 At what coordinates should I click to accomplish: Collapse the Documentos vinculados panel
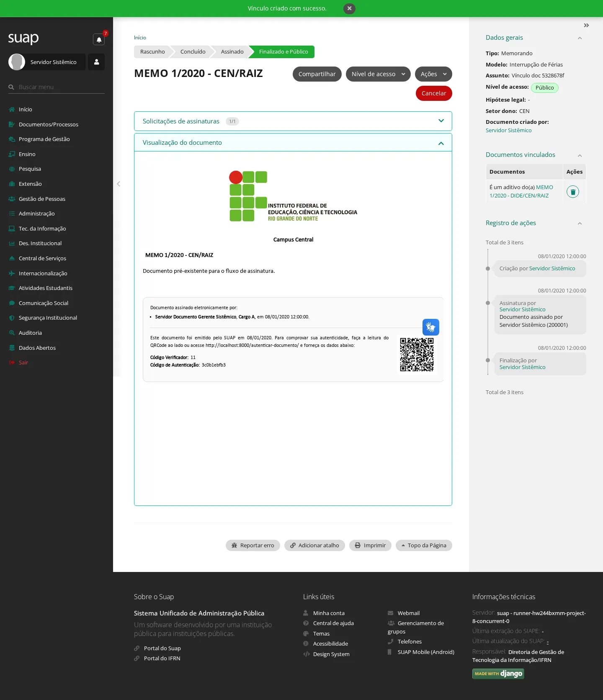coord(580,156)
